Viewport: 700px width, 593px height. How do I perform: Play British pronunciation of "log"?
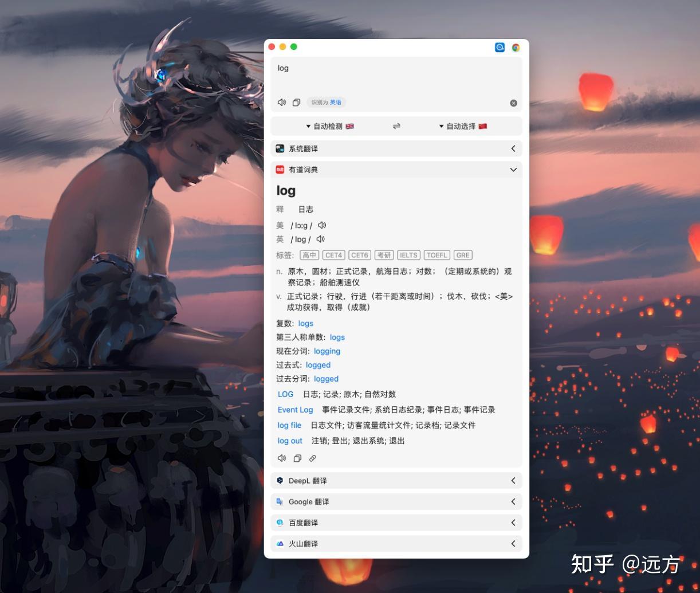(319, 239)
